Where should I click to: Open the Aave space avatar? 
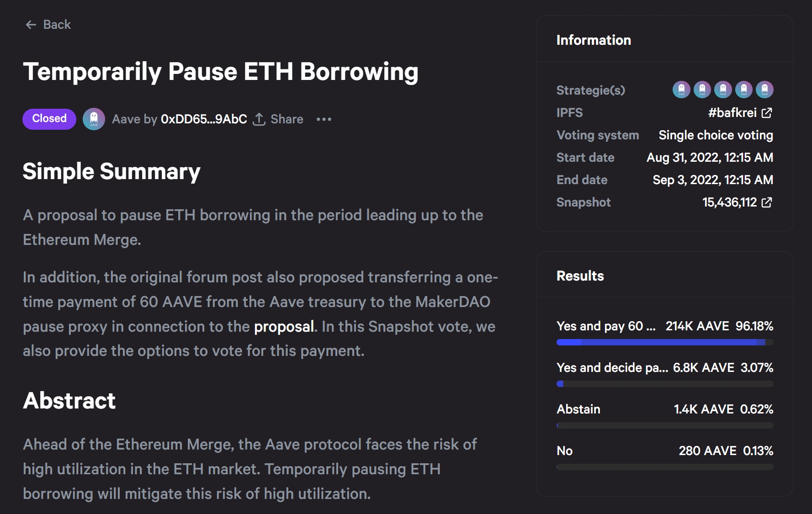[x=94, y=119]
